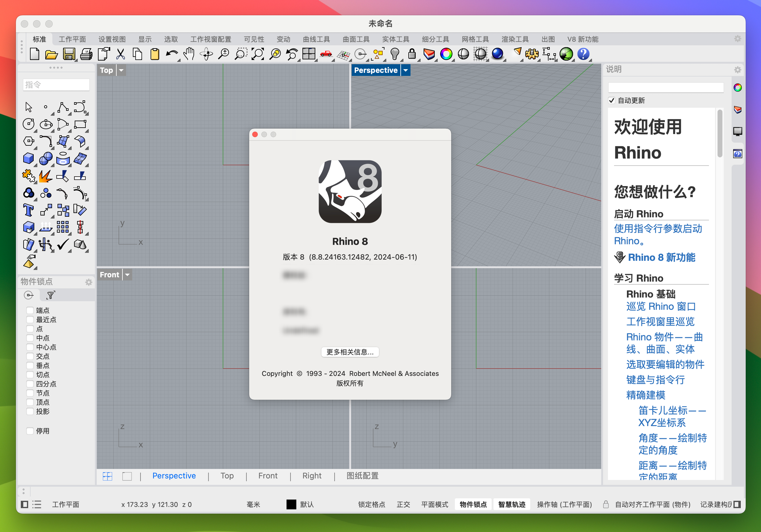Open the Top viewport dropdown arrow
The height and width of the screenshot is (532, 761).
tap(121, 70)
